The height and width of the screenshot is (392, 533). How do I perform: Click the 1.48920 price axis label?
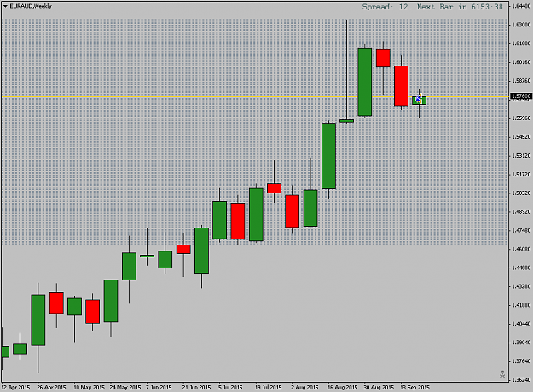pyautogui.click(x=521, y=211)
